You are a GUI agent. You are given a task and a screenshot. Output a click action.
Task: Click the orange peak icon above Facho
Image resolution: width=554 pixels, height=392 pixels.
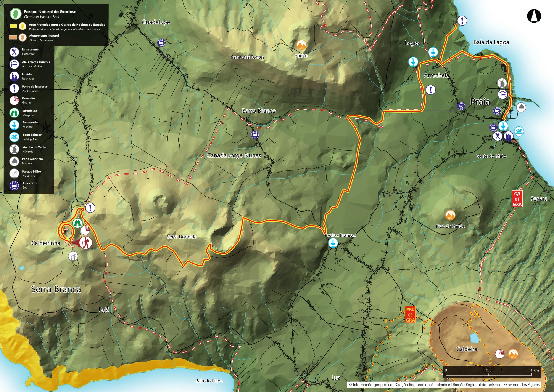click(301, 45)
